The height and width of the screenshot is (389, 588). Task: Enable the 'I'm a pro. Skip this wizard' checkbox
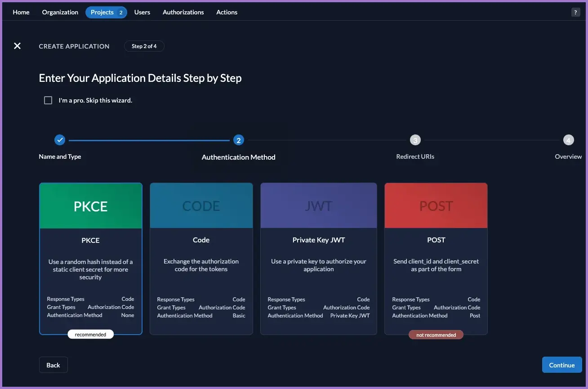coord(48,100)
